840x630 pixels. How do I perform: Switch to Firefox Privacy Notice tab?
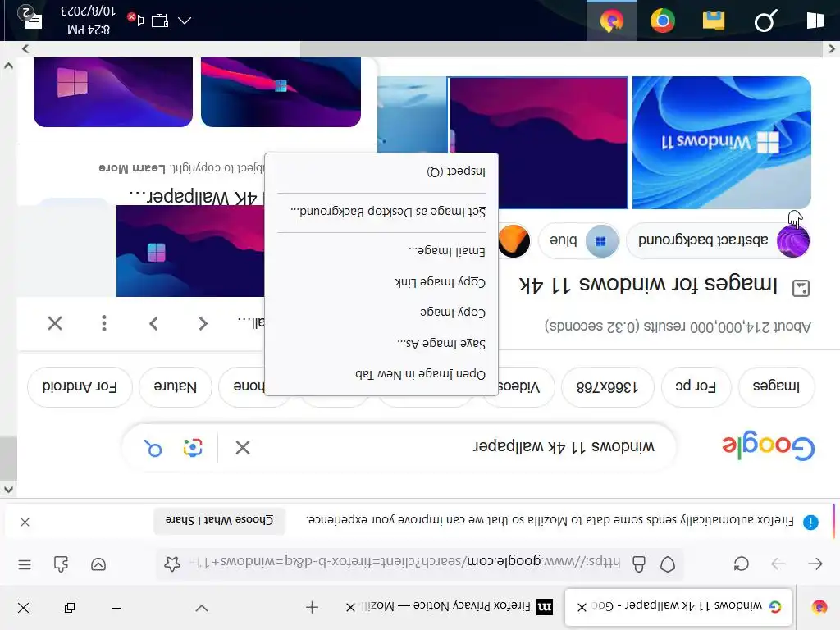[450, 606]
